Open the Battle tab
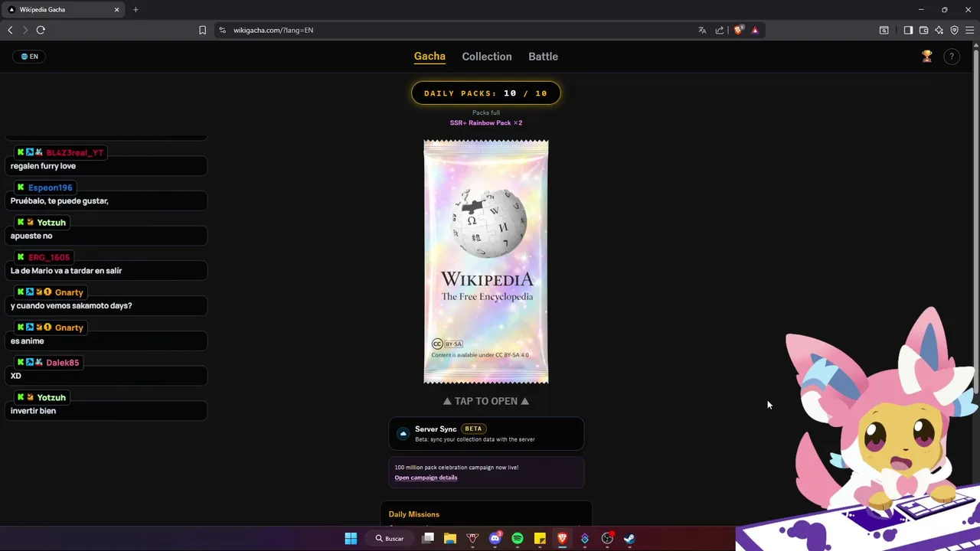Screen dimensions: 980x551 [x=543, y=57]
